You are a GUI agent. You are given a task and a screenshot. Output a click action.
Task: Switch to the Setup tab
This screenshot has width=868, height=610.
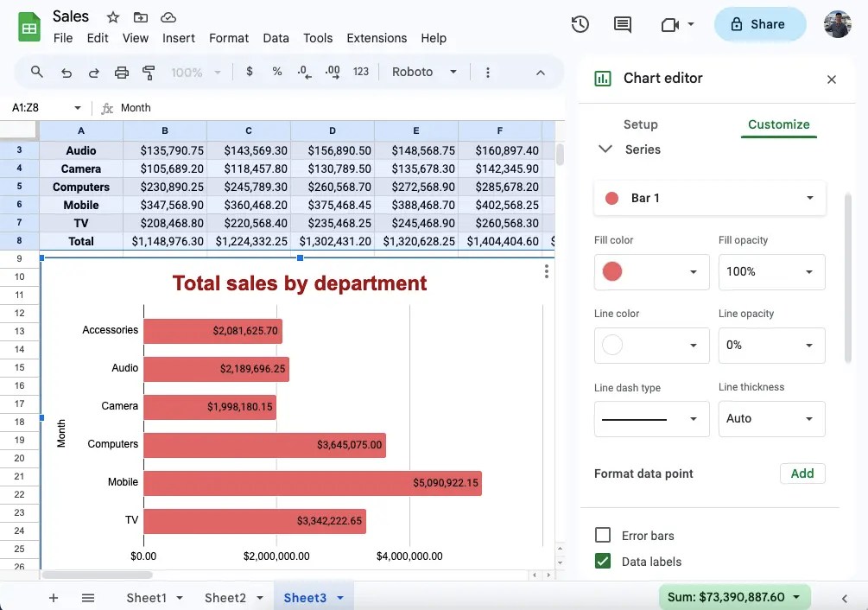pyautogui.click(x=640, y=124)
